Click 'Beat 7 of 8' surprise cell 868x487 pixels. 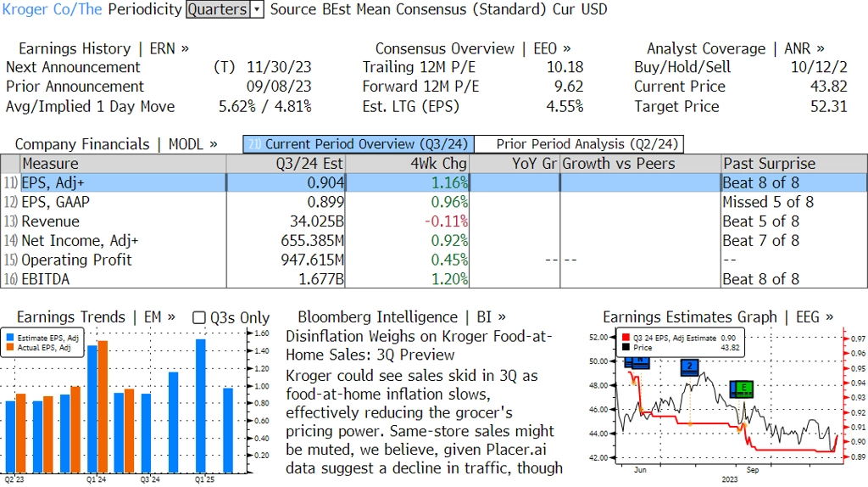coord(761,241)
